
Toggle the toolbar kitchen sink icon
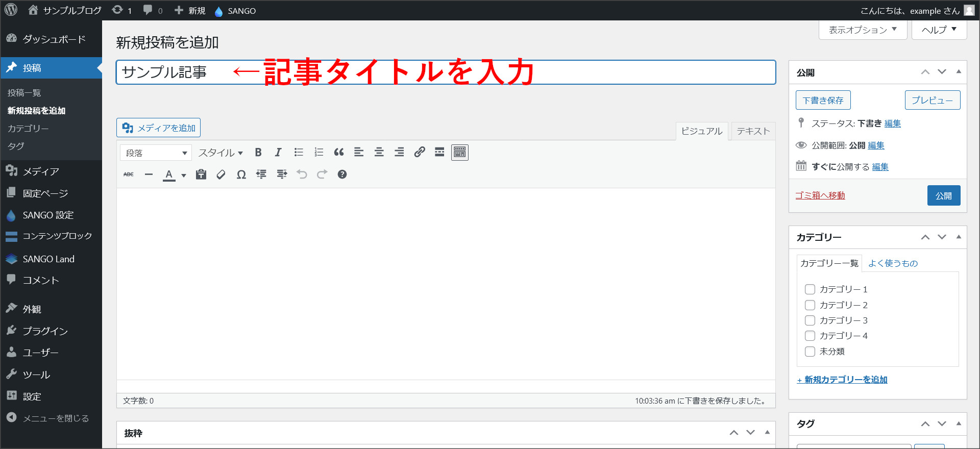pyautogui.click(x=460, y=153)
